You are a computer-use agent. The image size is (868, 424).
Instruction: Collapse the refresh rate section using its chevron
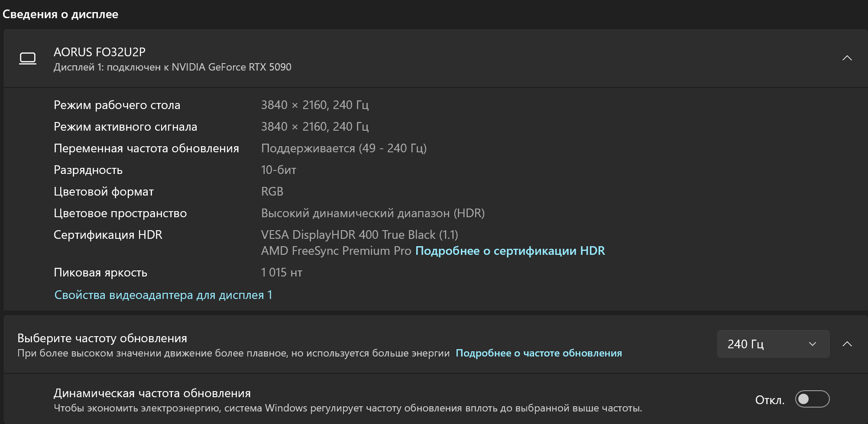[847, 344]
